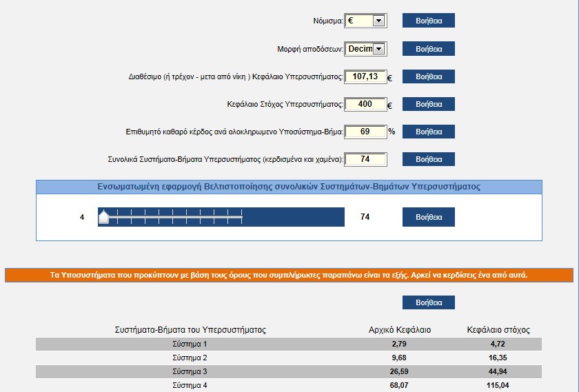Click the slider thumb handle
This screenshot has width=579, height=392.
104,217
